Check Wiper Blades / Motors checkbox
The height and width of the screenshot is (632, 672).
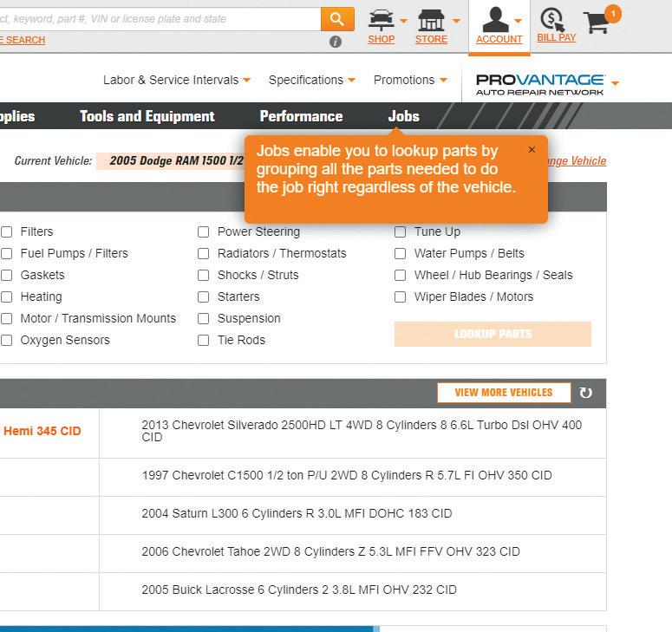pos(400,297)
